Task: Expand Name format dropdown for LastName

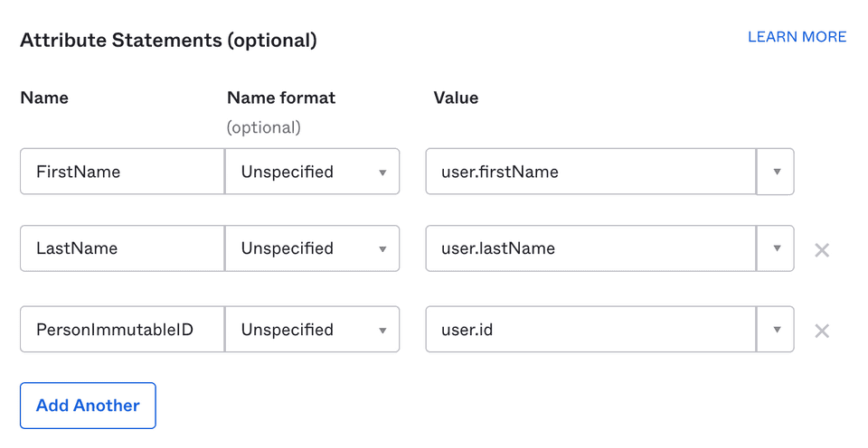Action: coord(312,248)
